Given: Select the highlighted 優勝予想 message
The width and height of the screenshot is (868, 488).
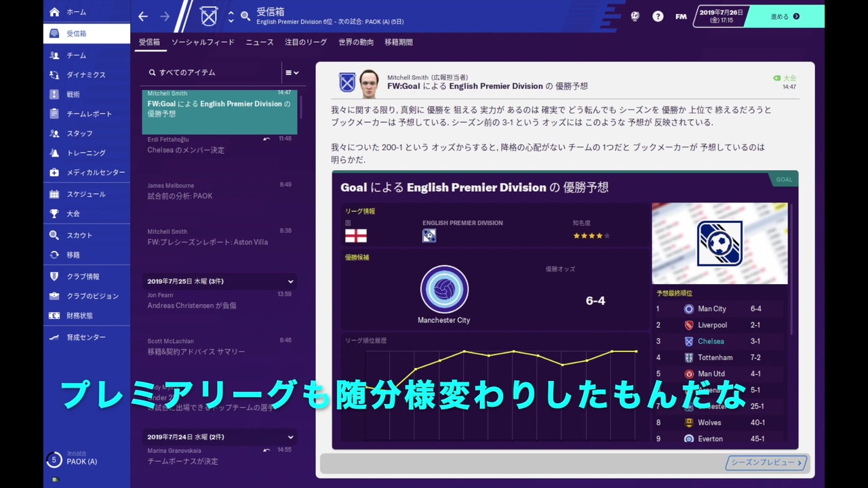Looking at the screenshot, I should [x=219, y=111].
